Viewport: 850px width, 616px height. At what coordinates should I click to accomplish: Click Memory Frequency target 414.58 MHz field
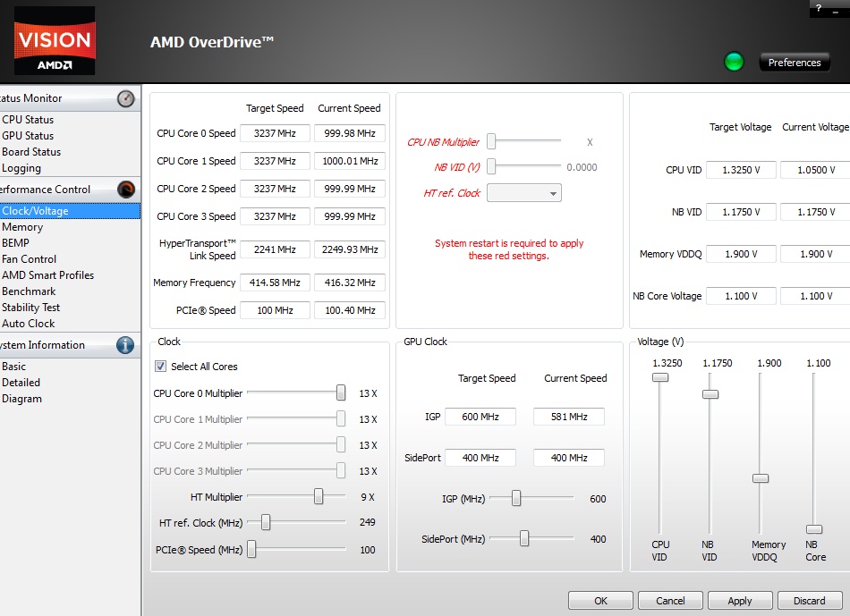click(275, 283)
